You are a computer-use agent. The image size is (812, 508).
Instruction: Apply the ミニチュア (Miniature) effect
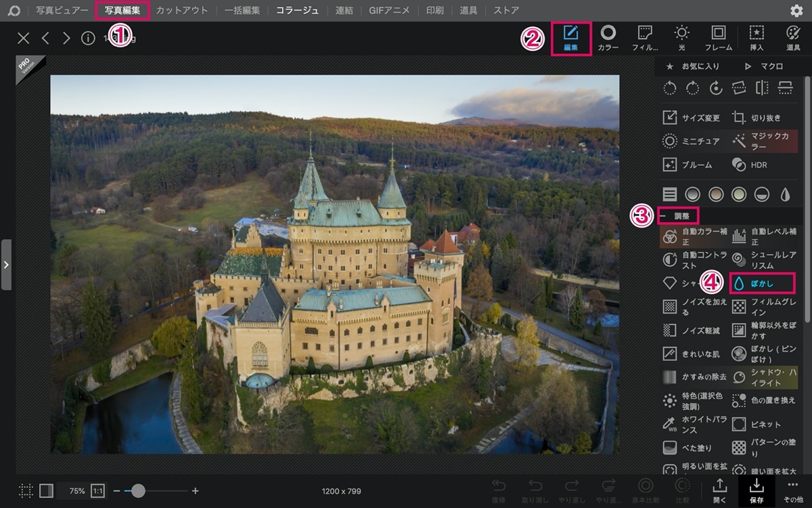(x=692, y=141)
